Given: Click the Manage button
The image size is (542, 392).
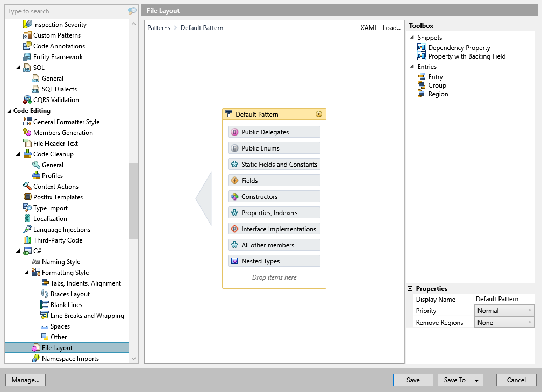Looking at the screenshot, I should click(x=25, y=380).
